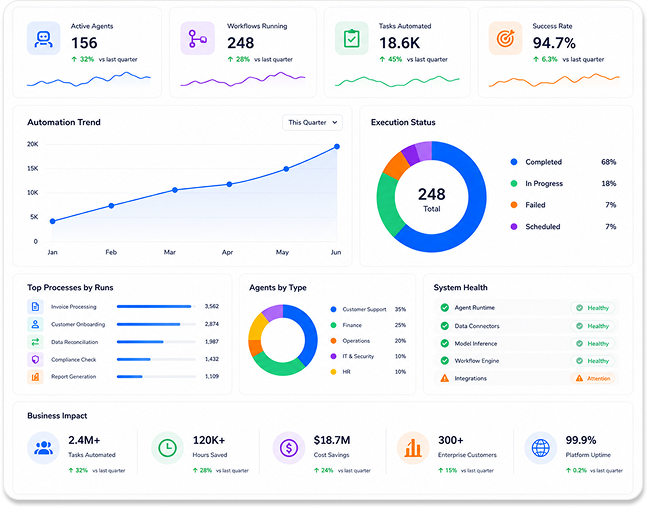This screenshot has height=508, width=648.
Task: Click the Scheduled purple legend dot
Action: point(514,227)
